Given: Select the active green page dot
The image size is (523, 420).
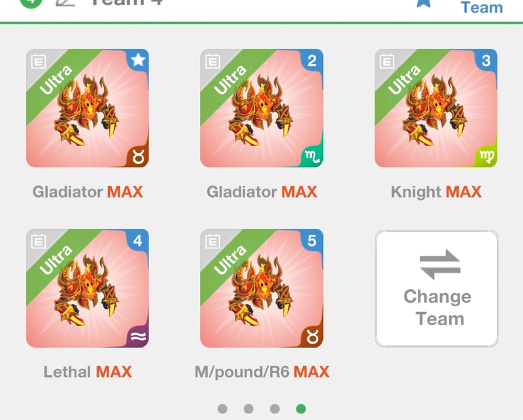Looking at the screenshot, I should (301, 409).
